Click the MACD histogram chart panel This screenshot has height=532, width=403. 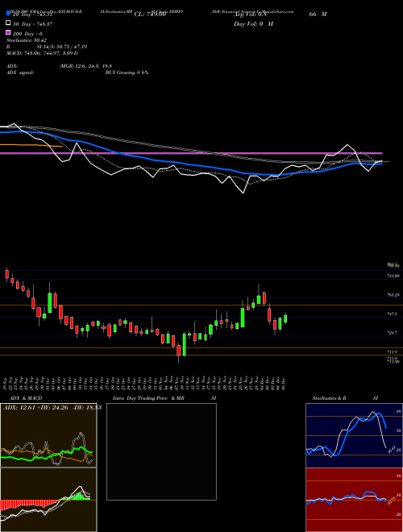[48, 500]
